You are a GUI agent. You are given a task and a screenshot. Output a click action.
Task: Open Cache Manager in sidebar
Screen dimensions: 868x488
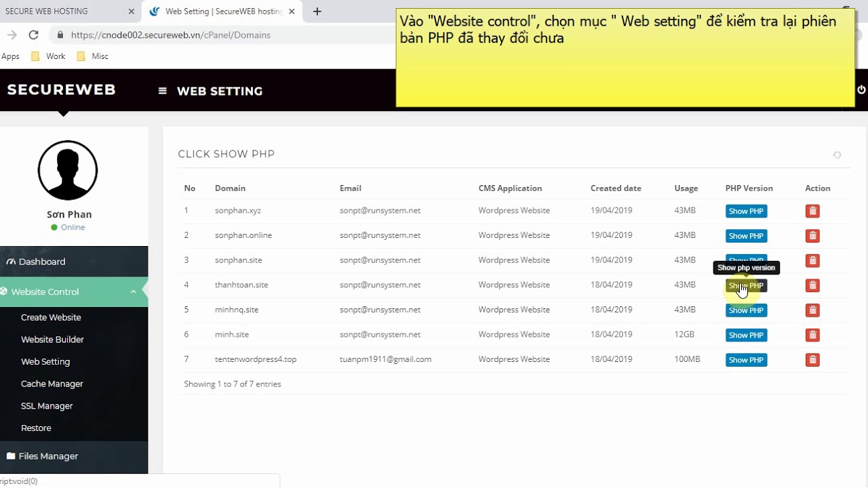click(x=52, y=384)
